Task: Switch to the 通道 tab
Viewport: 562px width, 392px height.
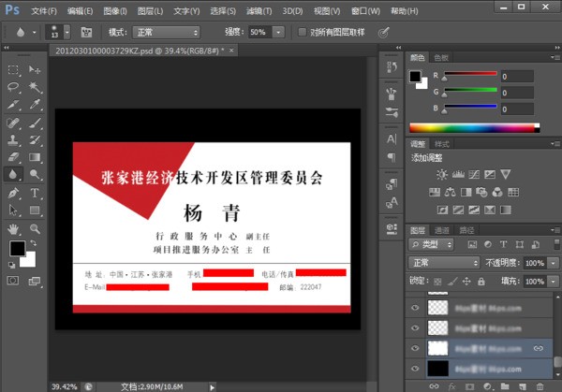Action: coord(440,230)
